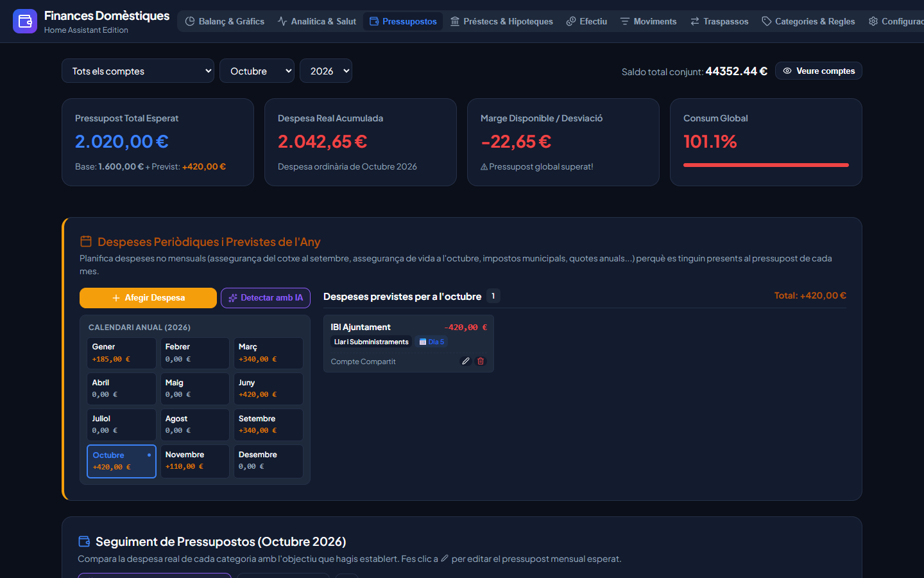Select Juliol in the annual calendar
Viewport: 924px width, 578px height.
[x=121, y=425]
